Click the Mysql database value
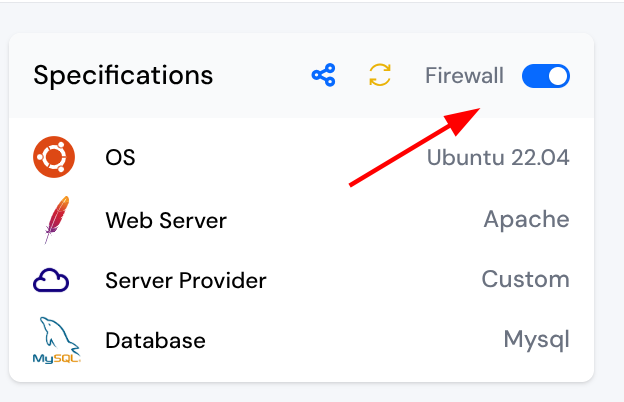This screenshot has width=624, height=402. (536, 340)
